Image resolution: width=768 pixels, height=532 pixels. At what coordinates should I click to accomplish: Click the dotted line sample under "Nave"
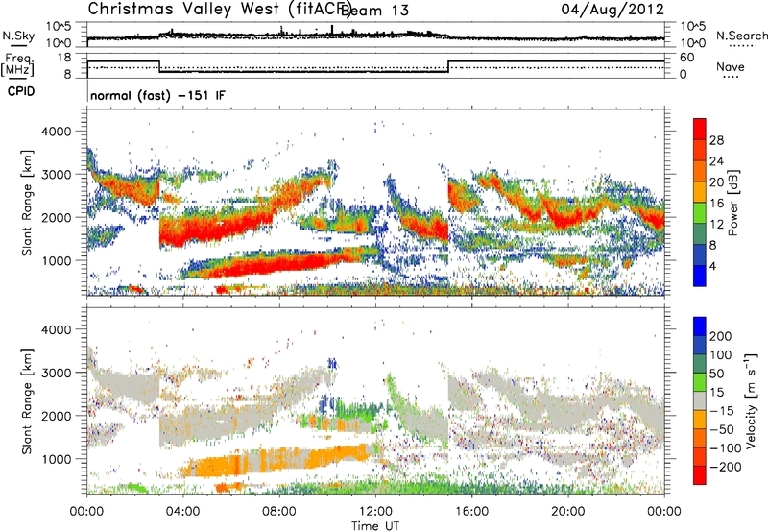[x=731, y=77]
